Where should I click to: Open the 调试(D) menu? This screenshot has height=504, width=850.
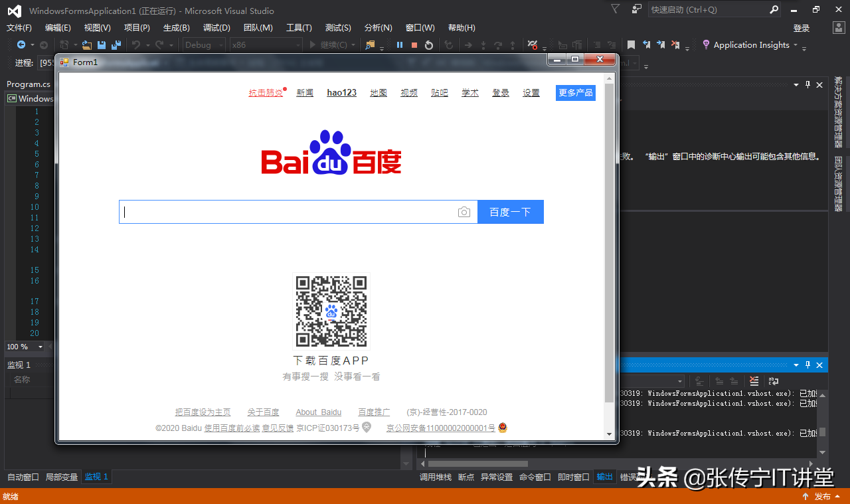coord(216,28)
